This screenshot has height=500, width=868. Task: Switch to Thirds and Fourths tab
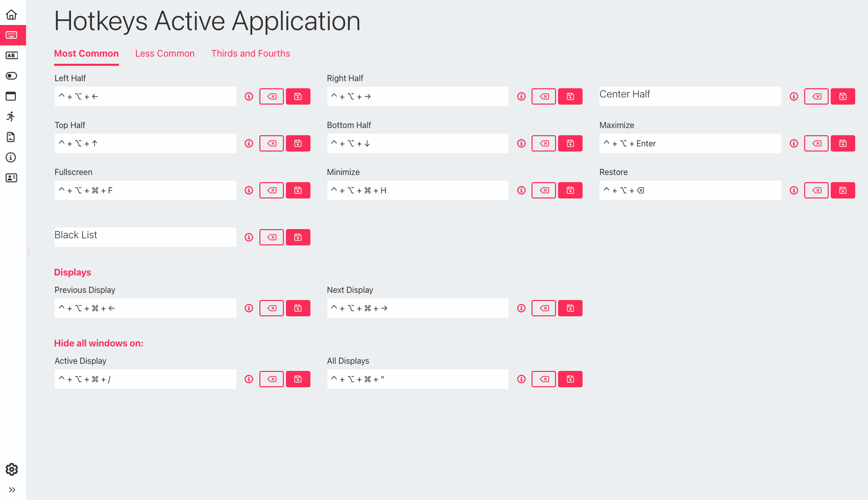pos(251,54)
